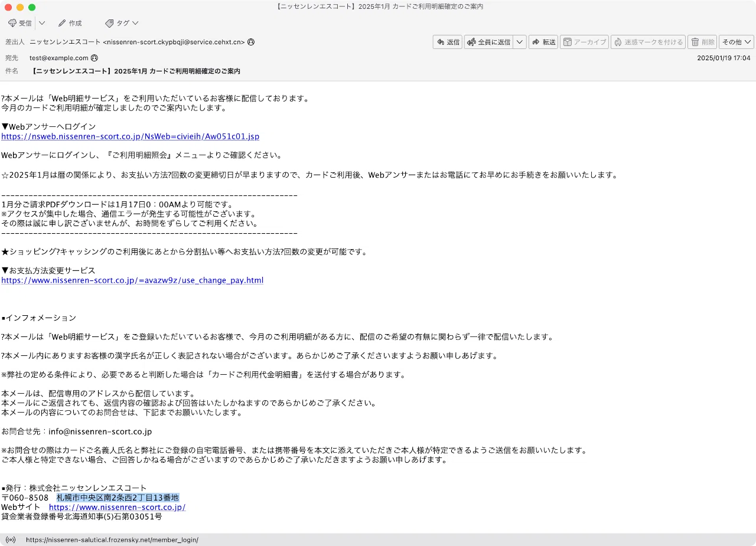Click the 差出人 label
756x546 pixels.
pos(15,42)
